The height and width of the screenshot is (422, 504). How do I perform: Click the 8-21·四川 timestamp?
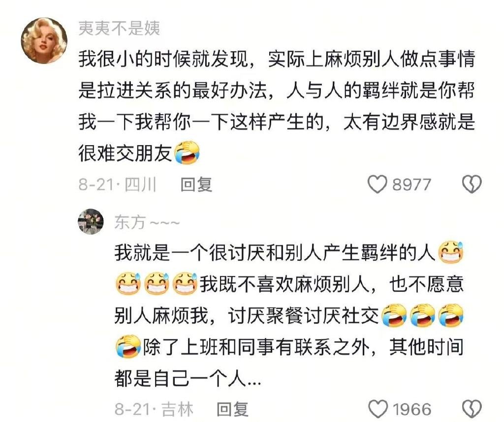point(118,184)
